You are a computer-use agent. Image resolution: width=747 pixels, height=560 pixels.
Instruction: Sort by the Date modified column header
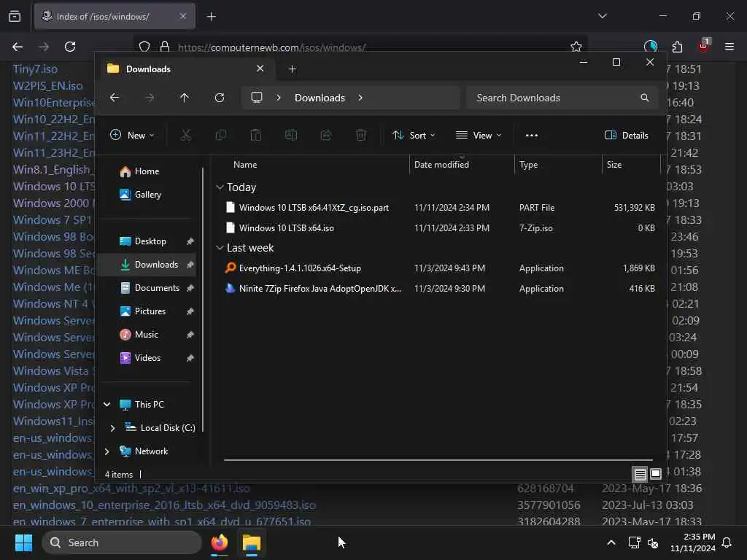pyautogui.click(x=441, y=164)
